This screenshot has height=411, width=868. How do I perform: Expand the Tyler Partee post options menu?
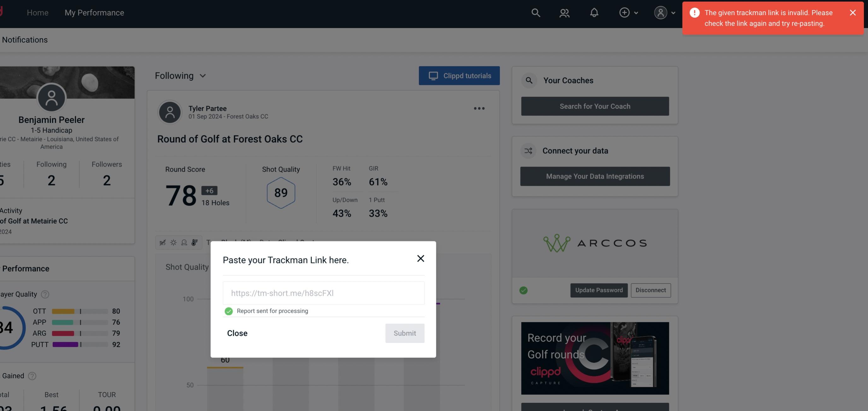pyautogui.click(x=479, y=109)
